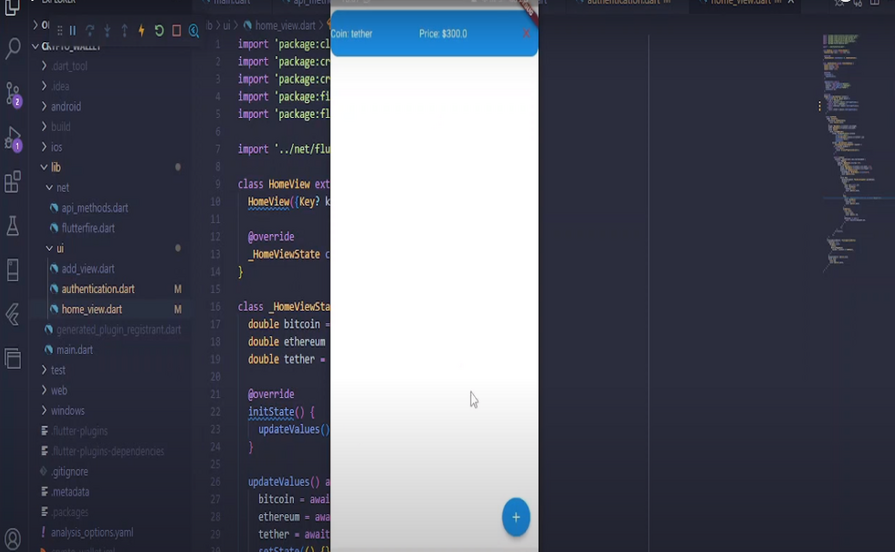
Task: Expand the windows folder chevron
Action: click(x=44, y=411)
